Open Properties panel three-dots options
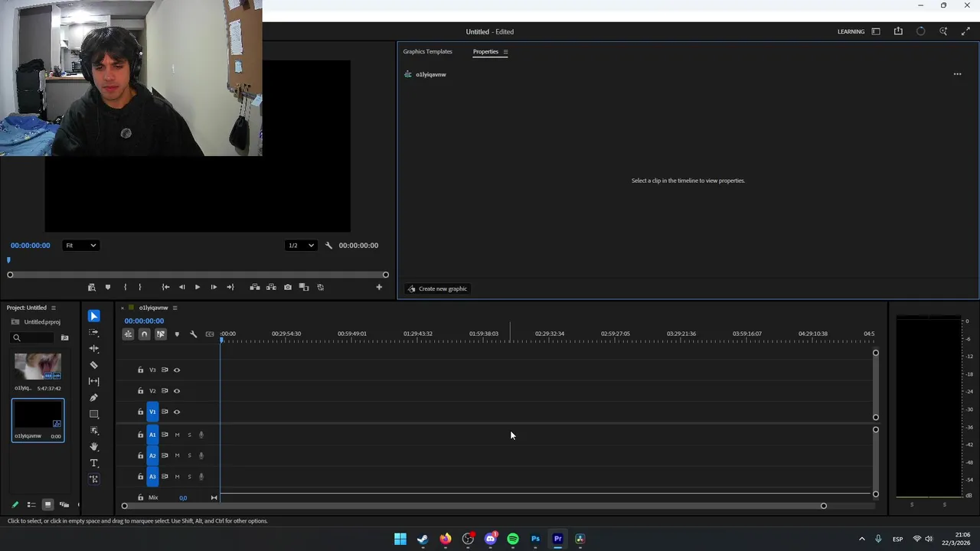Screen dimensions: 980x551 pos(957,74)
